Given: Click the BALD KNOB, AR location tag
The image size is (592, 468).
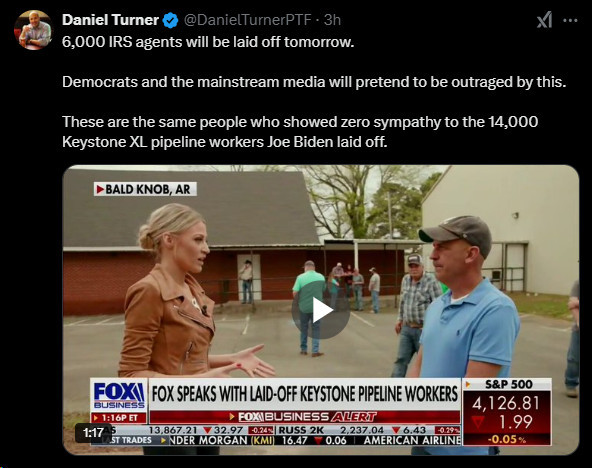Looking at the screenshot, I should [145, 189].
